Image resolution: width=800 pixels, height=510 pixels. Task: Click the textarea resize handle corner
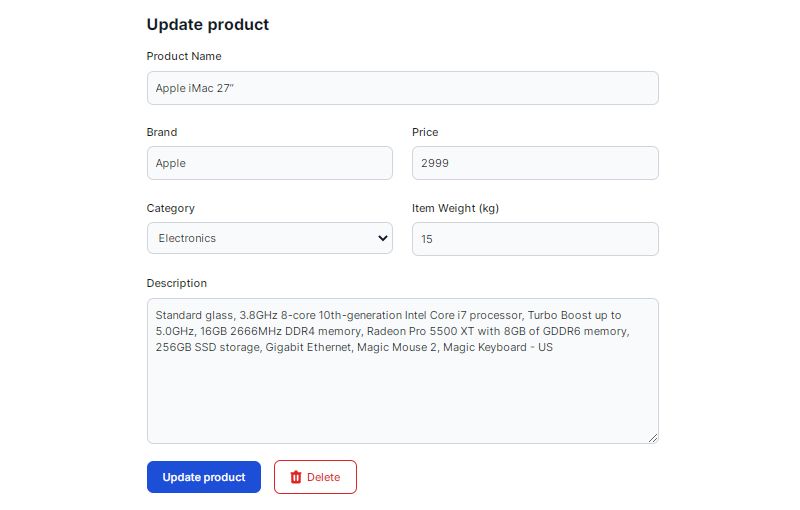pos(653,438)
